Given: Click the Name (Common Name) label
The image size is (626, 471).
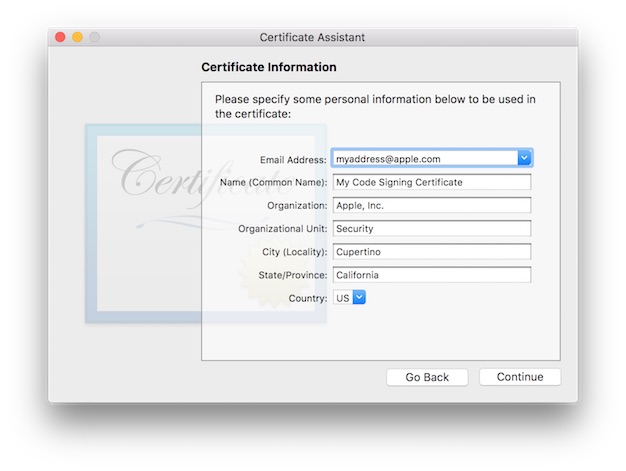Looking at the screenshot, I should coord(273,182).
